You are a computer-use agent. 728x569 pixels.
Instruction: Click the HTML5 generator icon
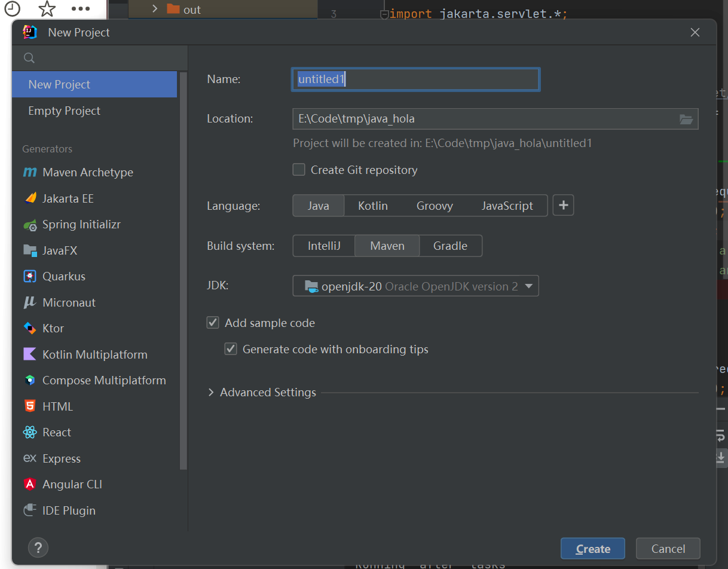pyautogui.click(x=30, y=406)
